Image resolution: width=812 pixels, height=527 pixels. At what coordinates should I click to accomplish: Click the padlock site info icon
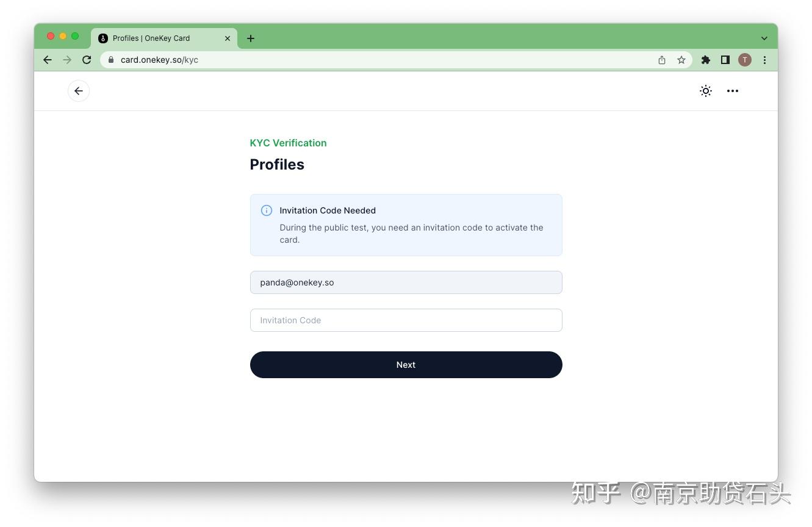(x=111, y=60)
